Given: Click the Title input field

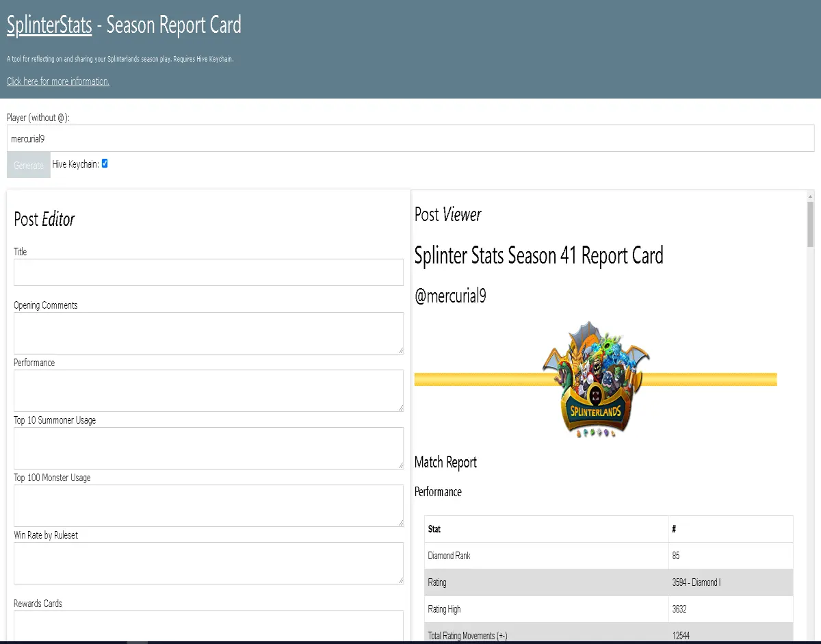Looking at the screenshot, I should pyautogui.click(x=209, y=272).
